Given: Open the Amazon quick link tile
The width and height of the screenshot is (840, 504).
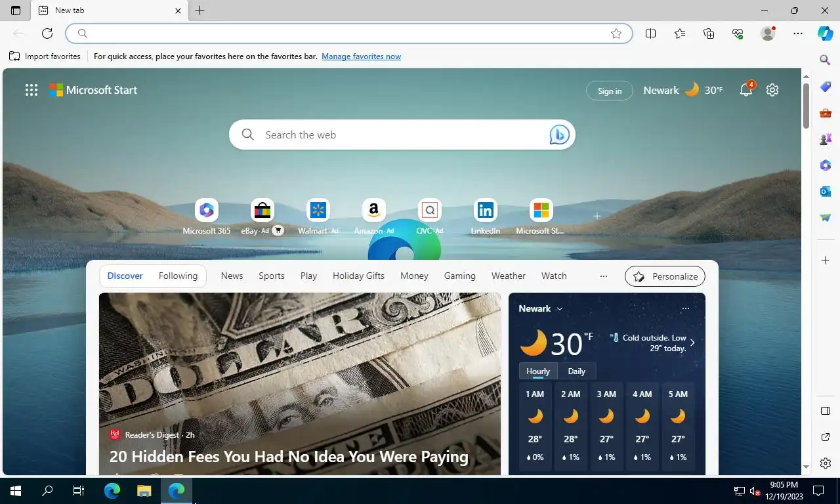Looking at the screenshot, I should click(373, 217).
